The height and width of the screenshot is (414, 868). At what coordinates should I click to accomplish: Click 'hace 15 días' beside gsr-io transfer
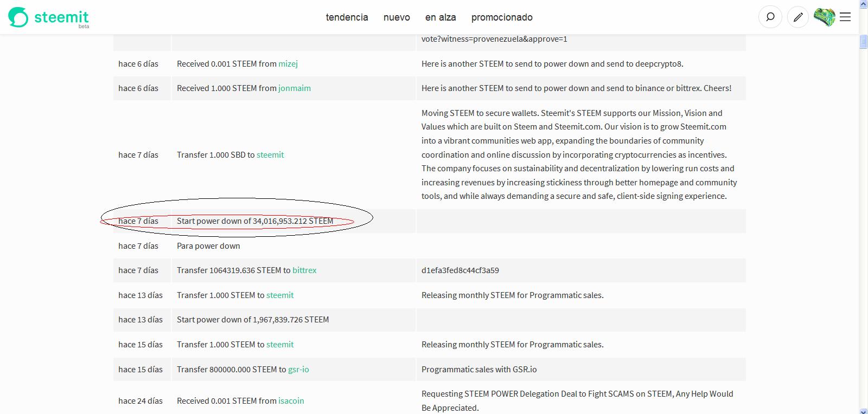point(141,370)
